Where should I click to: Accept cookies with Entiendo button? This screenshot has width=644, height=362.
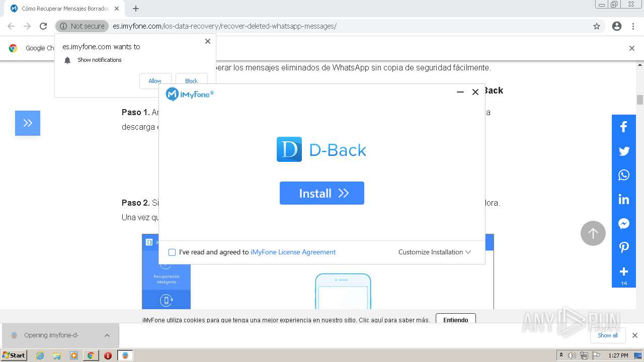pyautogui.click(x=455, y=319)
